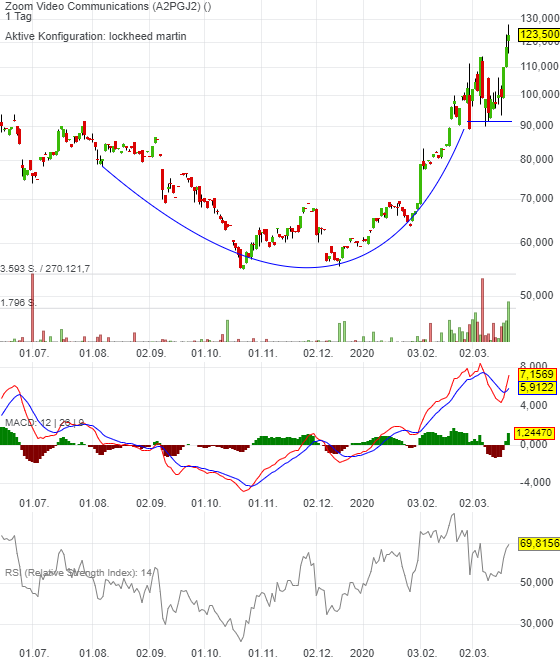
Task: Click the 30,000 RSI axis label
Action: [x=536, y=623]
